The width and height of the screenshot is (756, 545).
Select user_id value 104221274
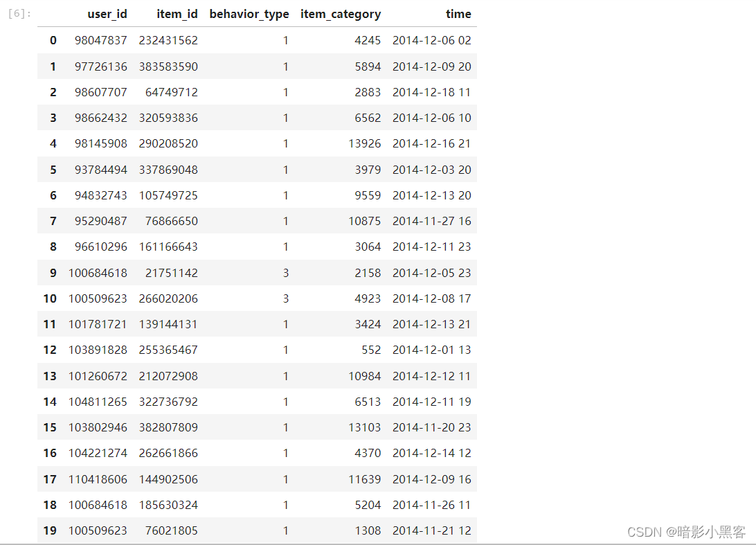tap(98, 453)
